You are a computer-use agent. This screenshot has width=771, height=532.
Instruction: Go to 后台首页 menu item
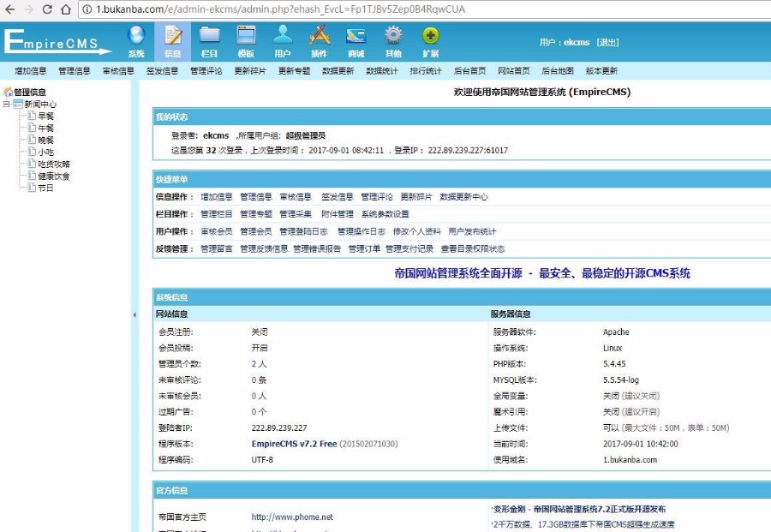[x=469, y=71]
